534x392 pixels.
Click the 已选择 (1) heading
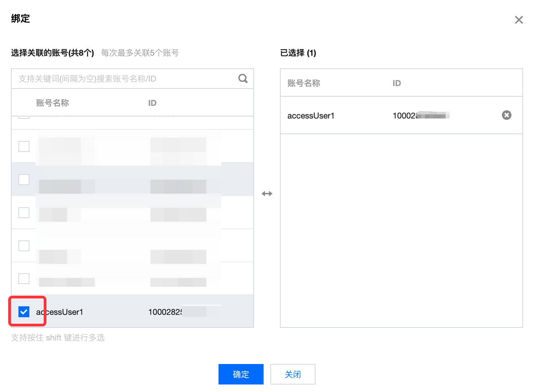click(298, 53)
